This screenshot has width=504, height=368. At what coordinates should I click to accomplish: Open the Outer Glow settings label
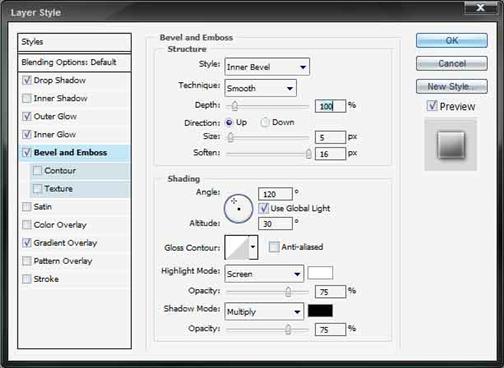point(55,116)
